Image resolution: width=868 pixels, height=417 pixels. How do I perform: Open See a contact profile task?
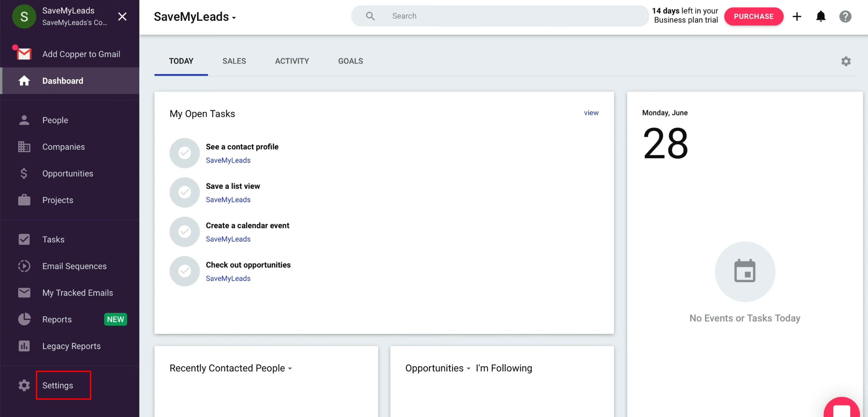pyautogui.click(x=242, y=147)
